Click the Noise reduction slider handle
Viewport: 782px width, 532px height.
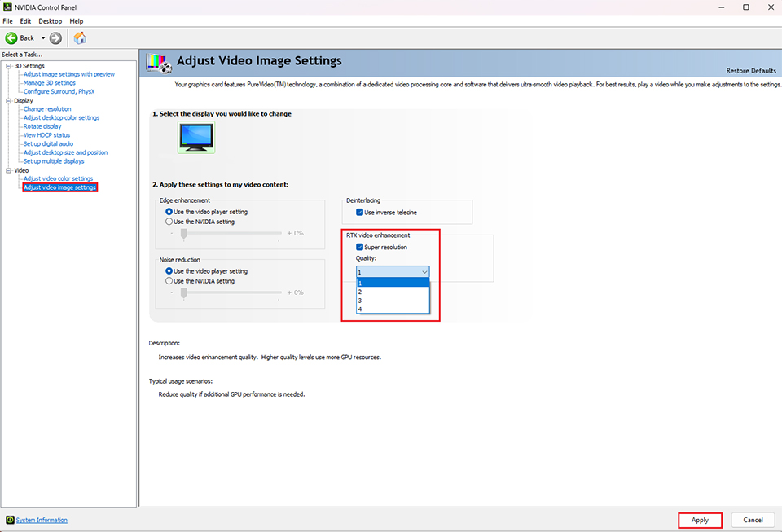click(184, 292)
